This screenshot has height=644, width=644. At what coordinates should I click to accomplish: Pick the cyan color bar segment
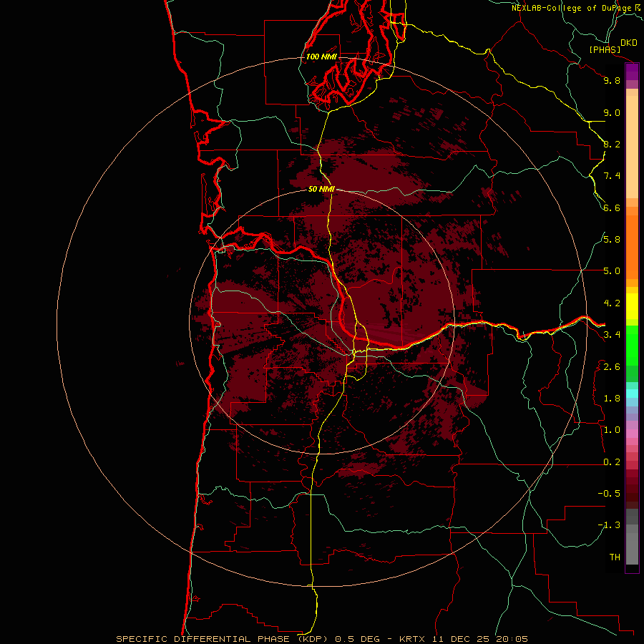tap(632, 394)
